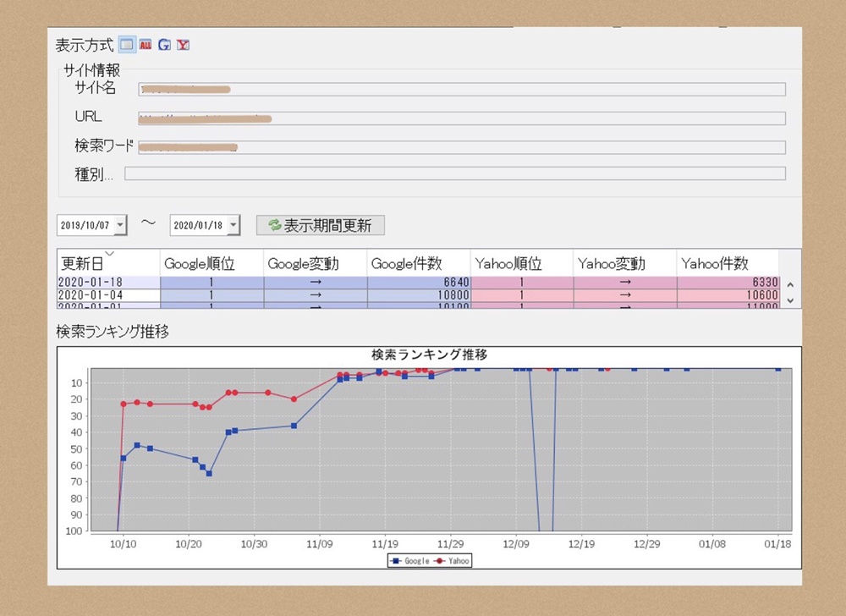This screenshot has height=616, width=846.
Task: Click the URL text field
Action: point(462,118)
